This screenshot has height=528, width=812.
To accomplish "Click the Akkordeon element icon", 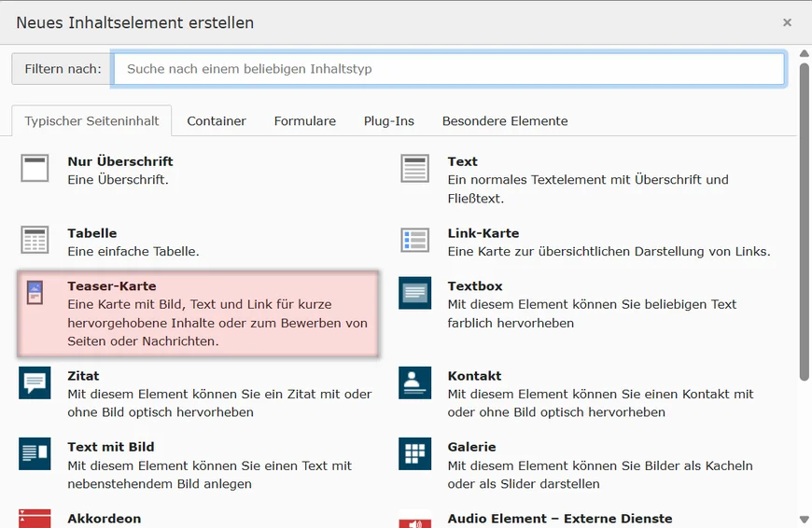I will 35,518.
